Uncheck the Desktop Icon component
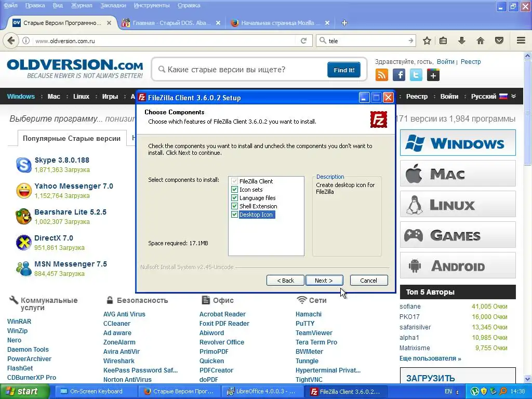 [x=234, y=214]
